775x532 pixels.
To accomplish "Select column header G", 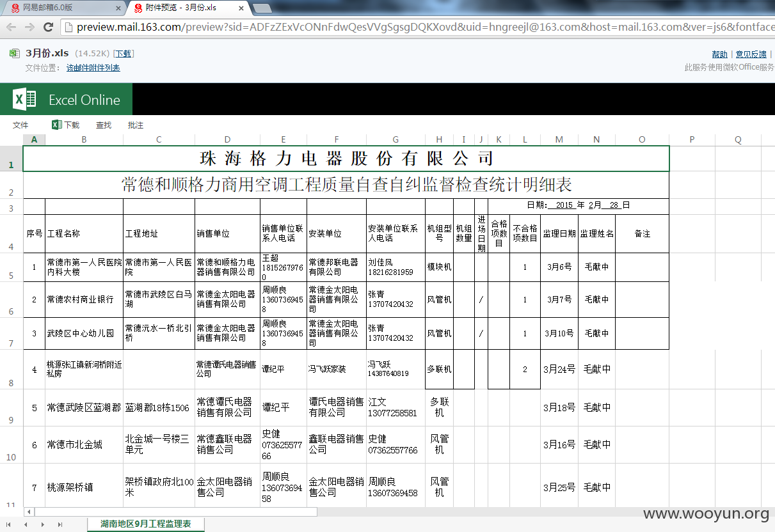I will tap(396, 140).
